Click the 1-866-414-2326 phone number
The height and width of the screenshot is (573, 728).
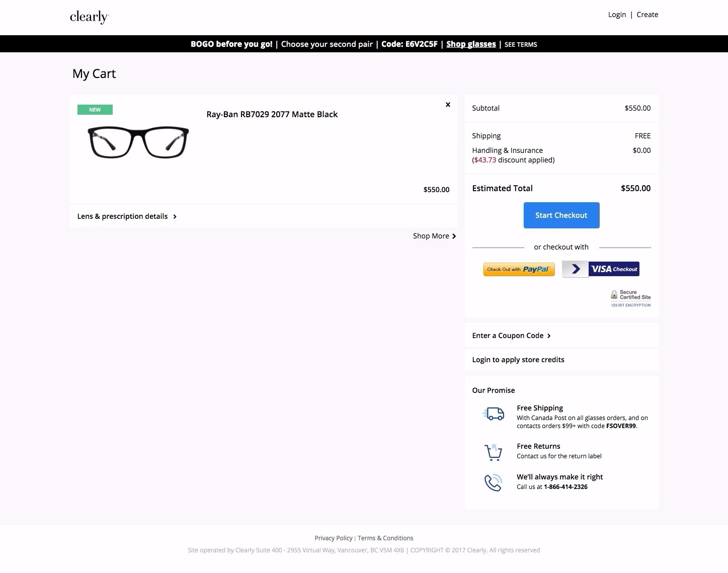point(565,487)
